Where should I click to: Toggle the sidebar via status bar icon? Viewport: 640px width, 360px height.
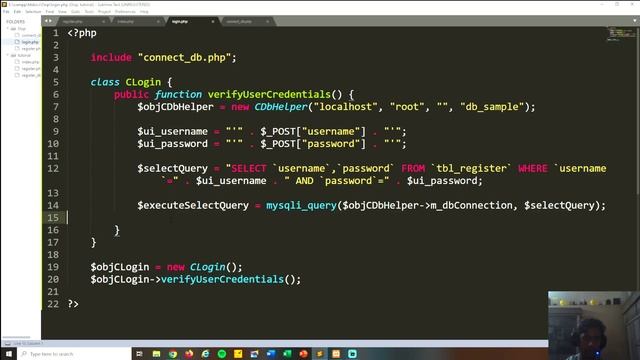pyautogui.click(x=7, y=344)
